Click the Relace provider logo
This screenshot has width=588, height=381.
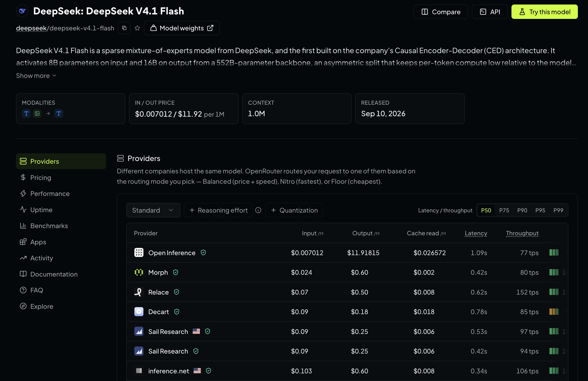(139, 292)
